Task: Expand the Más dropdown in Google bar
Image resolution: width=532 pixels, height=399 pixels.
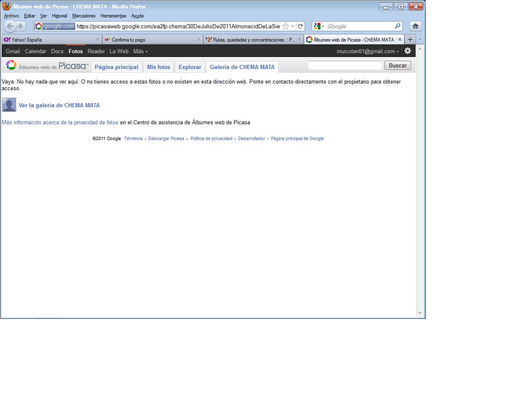Action: click(x=140, y=52)
